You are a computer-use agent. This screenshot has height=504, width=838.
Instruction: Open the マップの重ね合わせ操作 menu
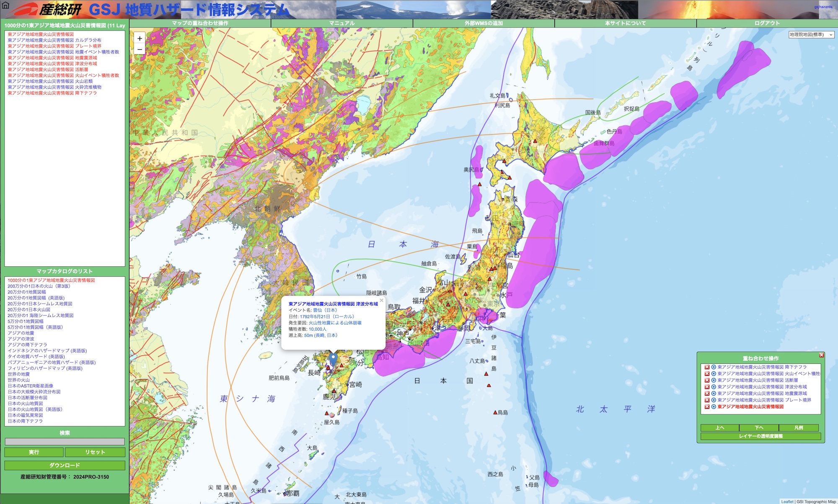[200, 23]
